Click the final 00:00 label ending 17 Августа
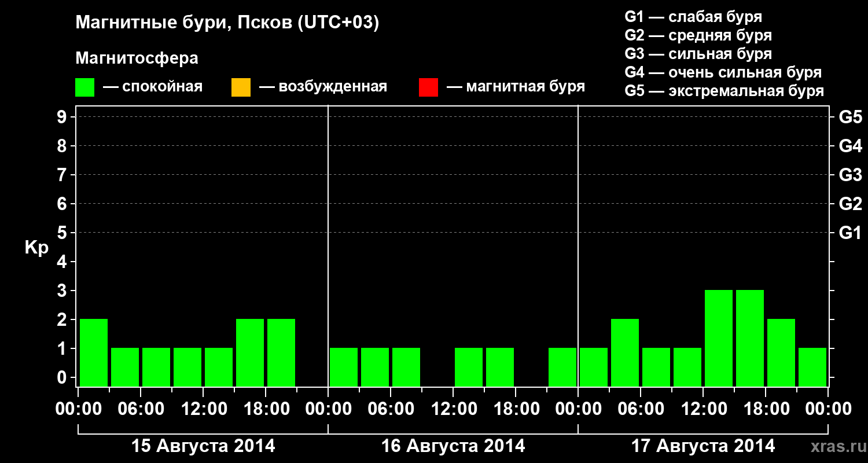The width and height of the screenshot is (868, 463). point(828,409)
